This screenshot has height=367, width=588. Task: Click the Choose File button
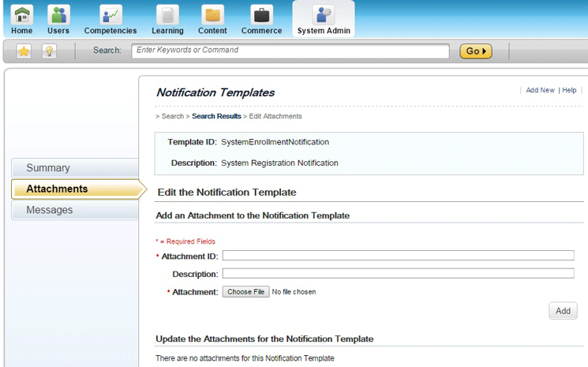coord(245,292)
